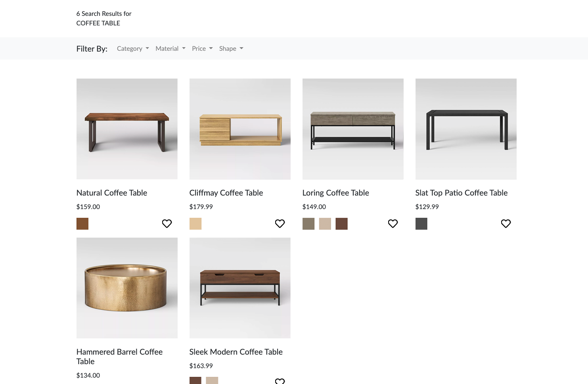This screenshot has width=588, height=384.
Task: Select charcoal swatch for Slat Top Patio table
Action: point(421,224)
